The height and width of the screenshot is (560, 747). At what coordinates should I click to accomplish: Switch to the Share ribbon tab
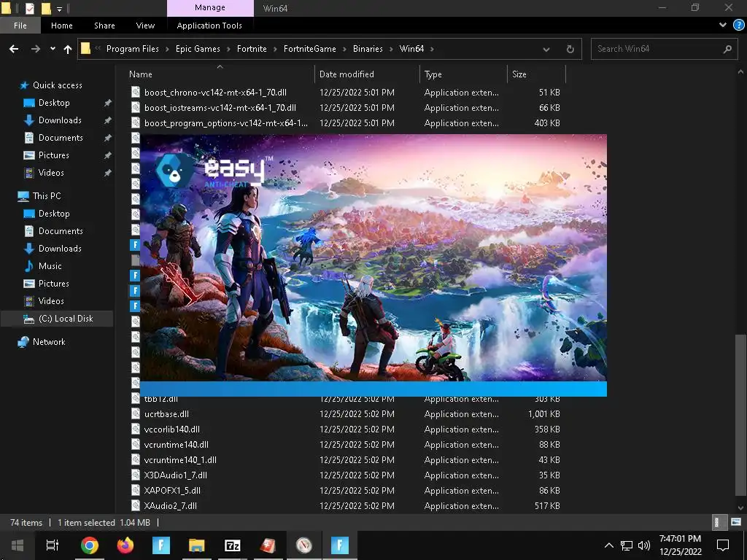(x=104, y=26)
